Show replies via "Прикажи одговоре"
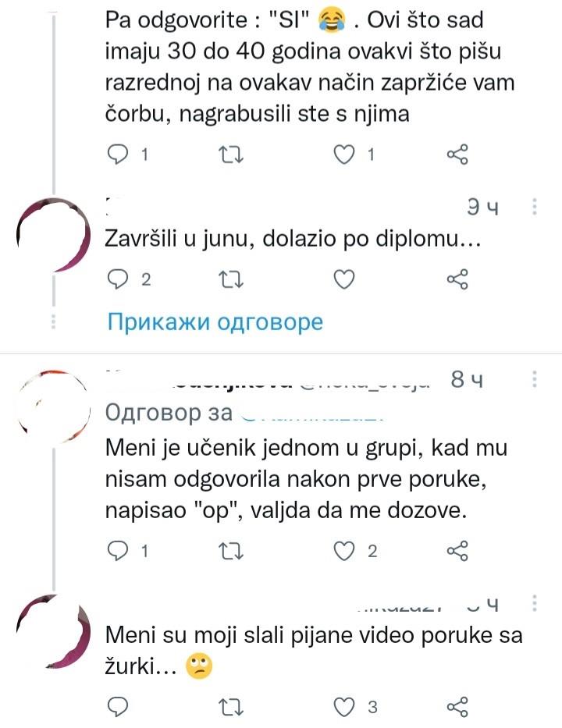The width and height of the screenshot is (562, 728). coord(215,321)
